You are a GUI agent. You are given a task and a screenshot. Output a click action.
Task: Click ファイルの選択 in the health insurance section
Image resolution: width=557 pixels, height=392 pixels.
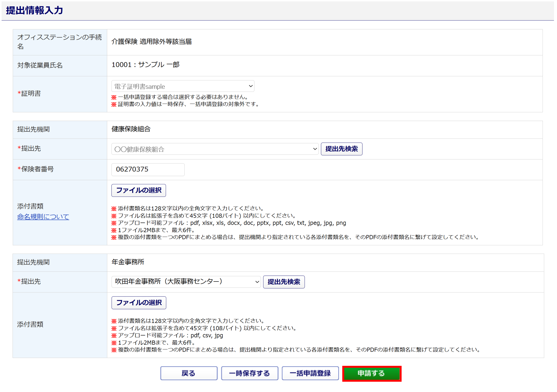(139, 190)
